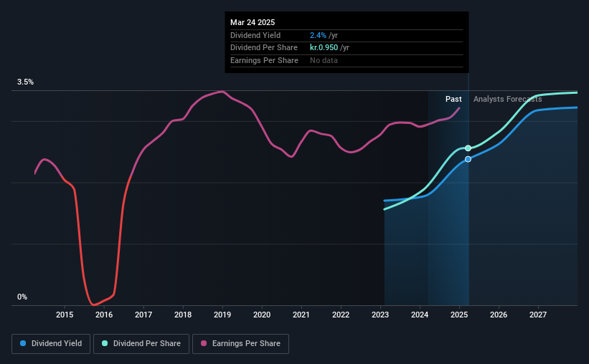The image size is (589, 364).
Task: Toggle the Dividend Yield legend button
Action: pos(51,344)
